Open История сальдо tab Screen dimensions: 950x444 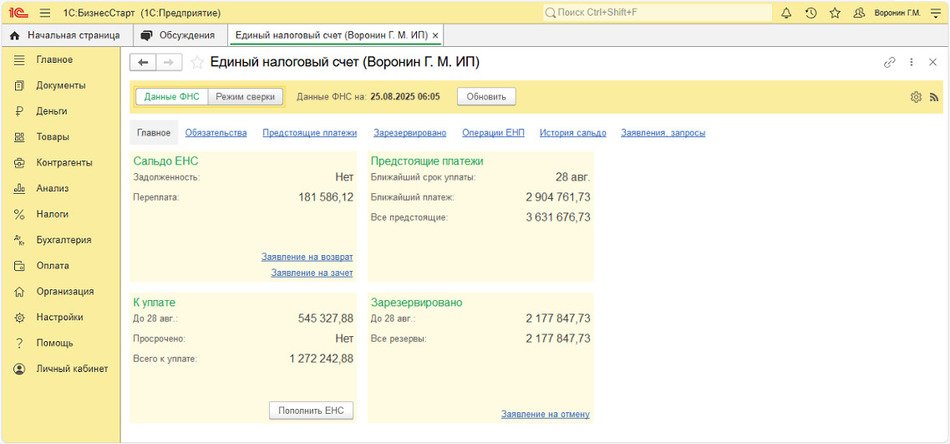(x=573, y=133)
